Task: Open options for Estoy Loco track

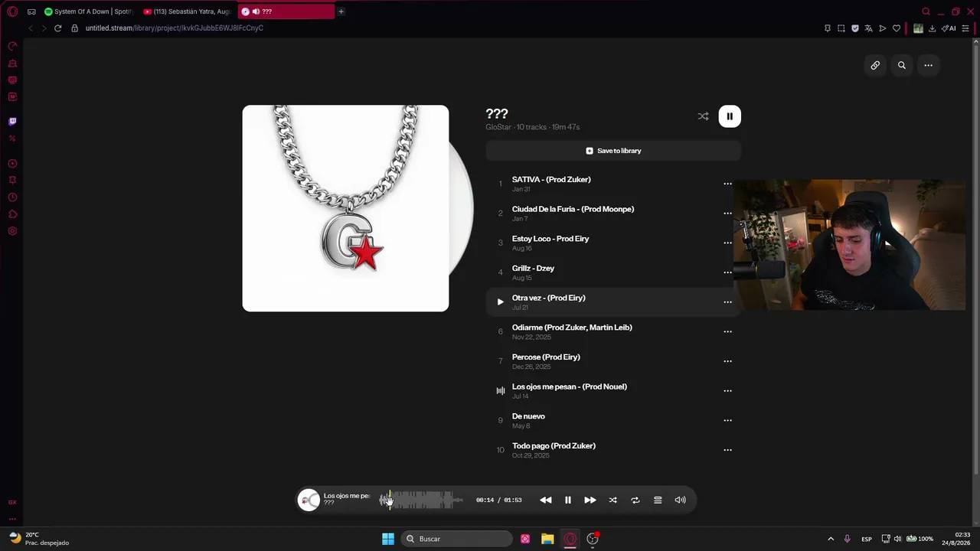Action: (x=727, y=243)
